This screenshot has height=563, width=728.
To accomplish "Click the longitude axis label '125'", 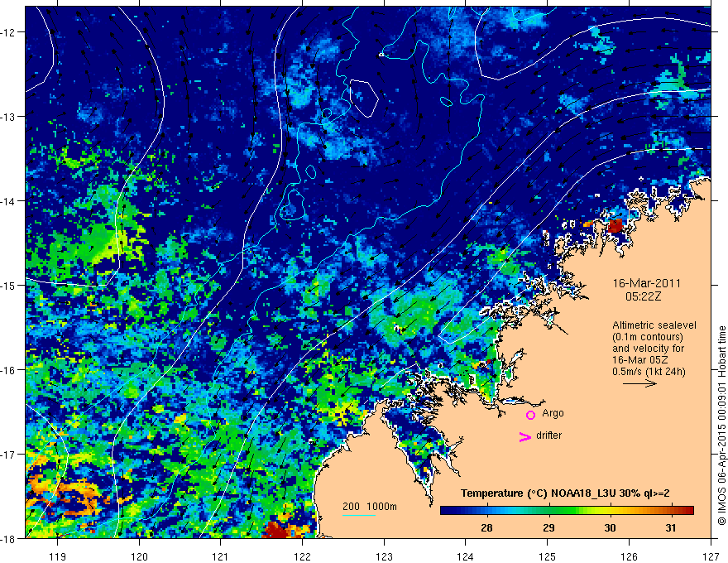I will (x=548, y=556).
